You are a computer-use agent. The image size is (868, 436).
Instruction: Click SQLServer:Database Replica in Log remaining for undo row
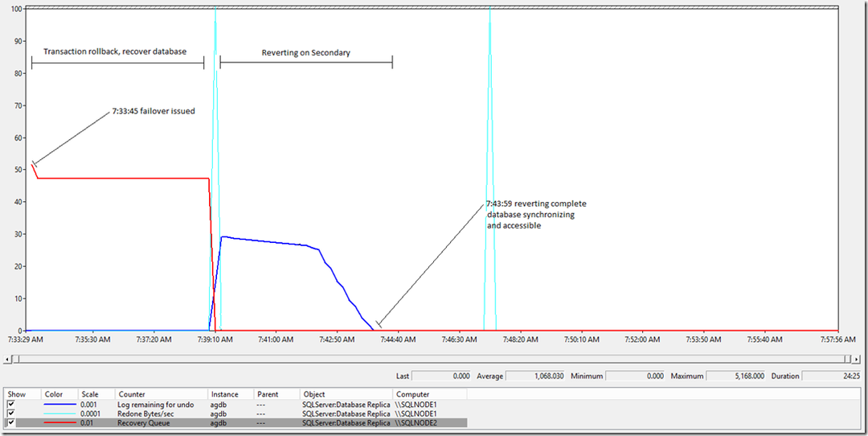coord(346,405)
